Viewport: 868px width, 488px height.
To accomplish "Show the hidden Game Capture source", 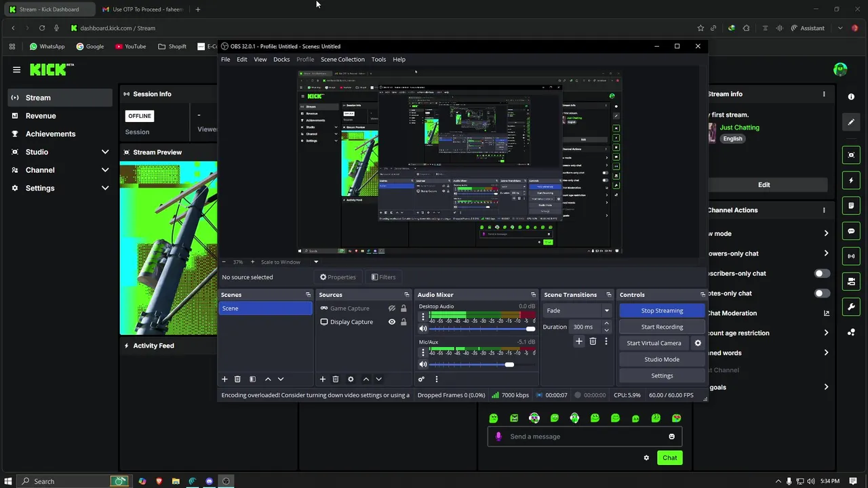I will pos(392,308).
